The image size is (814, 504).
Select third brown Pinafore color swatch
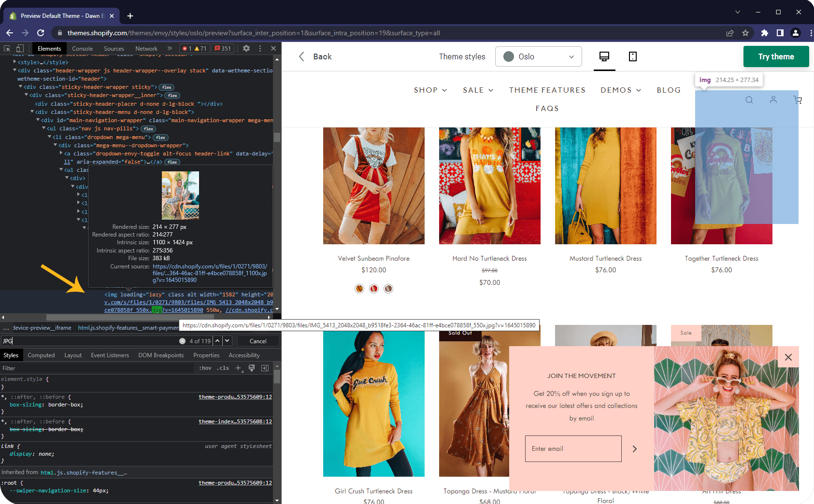point(388,289)
